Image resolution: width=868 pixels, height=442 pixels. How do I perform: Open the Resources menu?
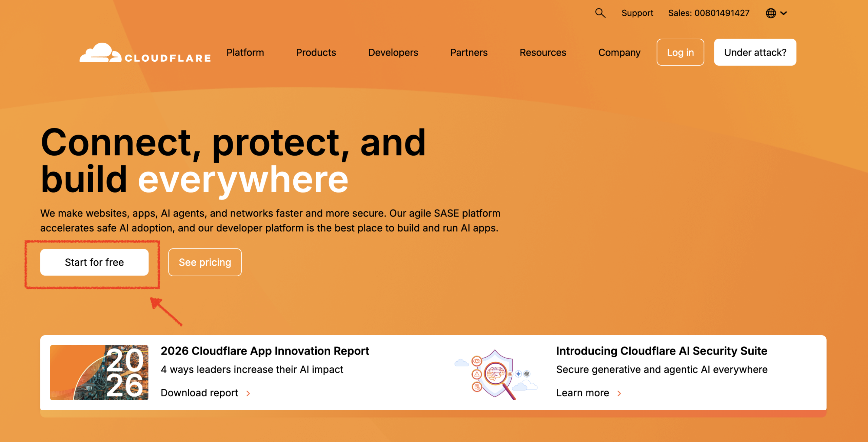[542, 53]
